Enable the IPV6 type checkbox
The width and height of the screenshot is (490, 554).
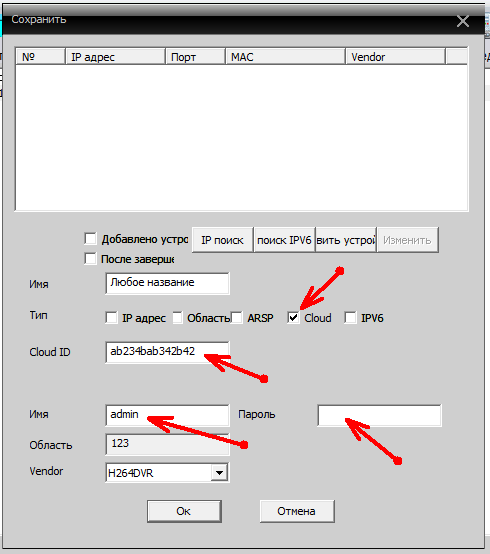click(x=350, y=318)
